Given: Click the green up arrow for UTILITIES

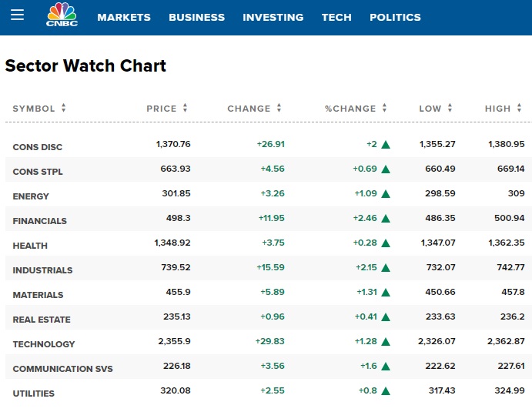Looking at the screenshot, I should click(x=386, y=391).
